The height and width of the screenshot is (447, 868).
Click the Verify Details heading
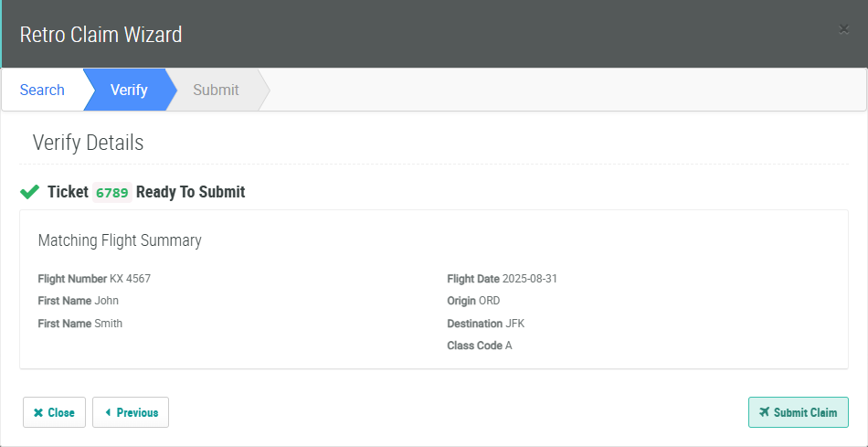(88, 143)
